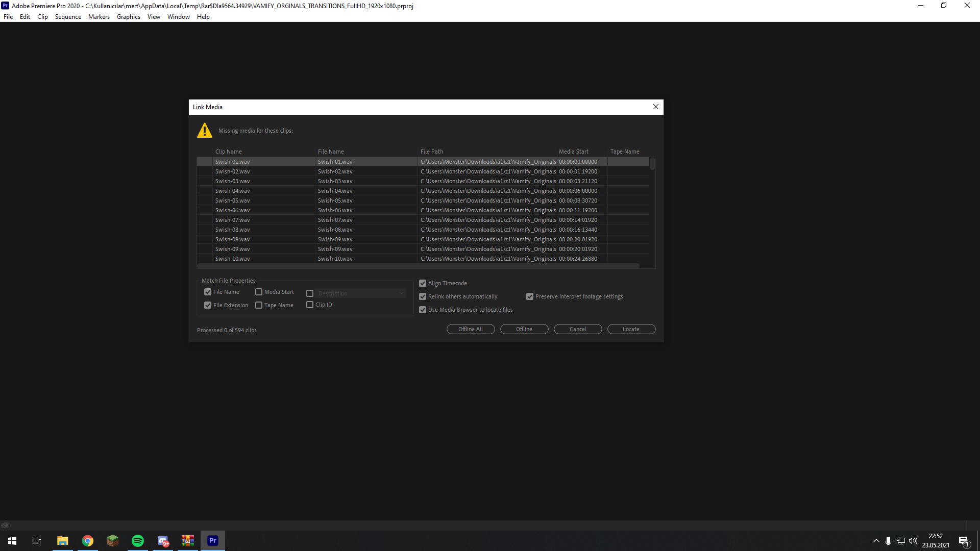
Task: Toggle Relink others automatically
Action: coord(423,296)
